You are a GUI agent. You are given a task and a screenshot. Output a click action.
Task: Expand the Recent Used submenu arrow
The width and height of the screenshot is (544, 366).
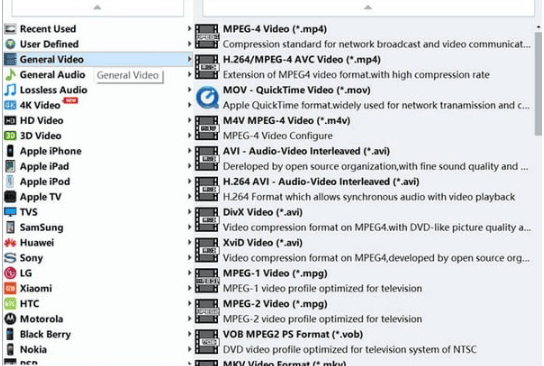pos(189,28)
